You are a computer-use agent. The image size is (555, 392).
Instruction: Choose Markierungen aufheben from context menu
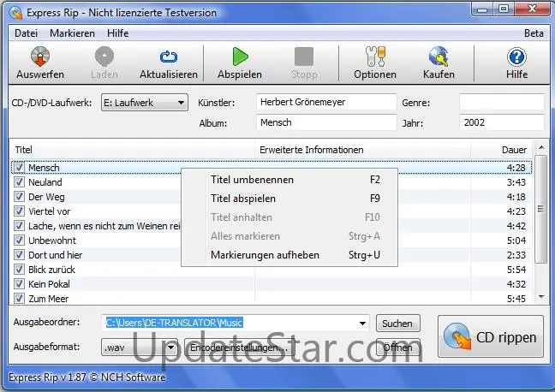(289, 255)
